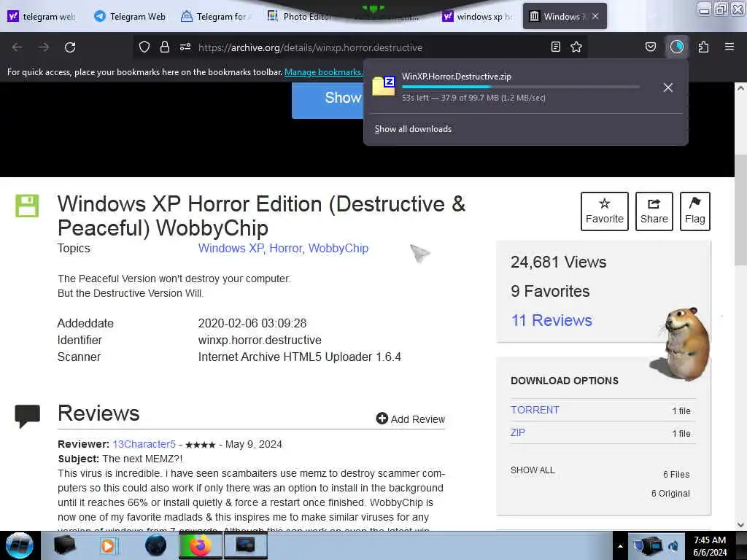Open Firefox application menu
Image resolution: width=747 pixels, height=560 pixels.
point(729,47)
